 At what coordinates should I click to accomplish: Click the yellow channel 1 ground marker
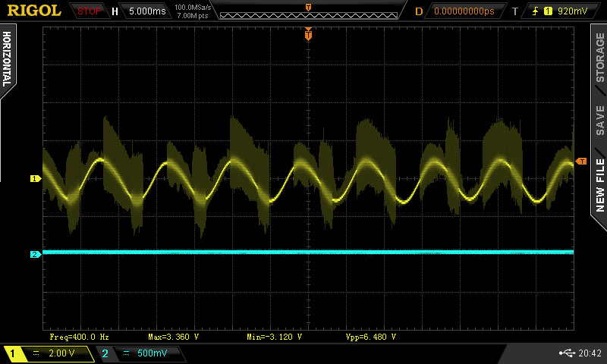(x=35, y=178)
